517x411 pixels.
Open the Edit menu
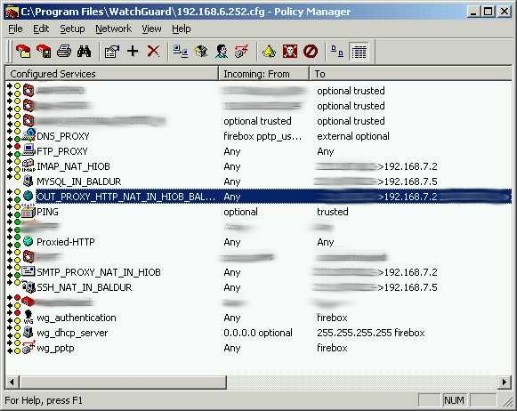tap(41, 29)
